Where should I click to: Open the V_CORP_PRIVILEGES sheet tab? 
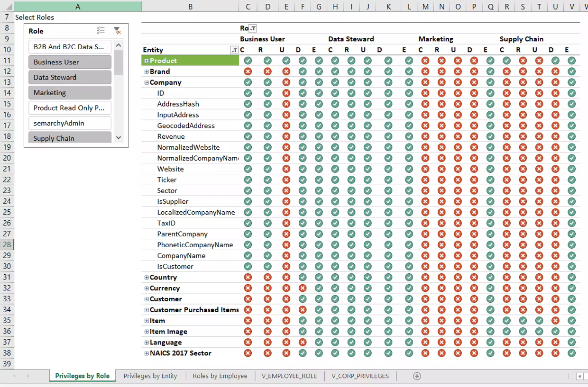tap(360, 376)
